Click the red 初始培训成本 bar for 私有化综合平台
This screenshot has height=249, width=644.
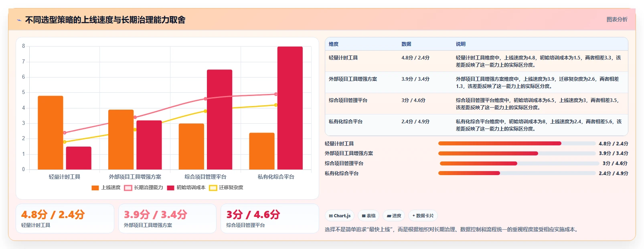290,108
